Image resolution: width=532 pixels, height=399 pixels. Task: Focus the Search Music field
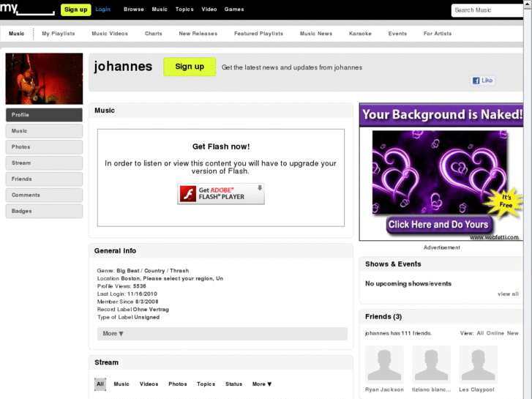point(487,10)
